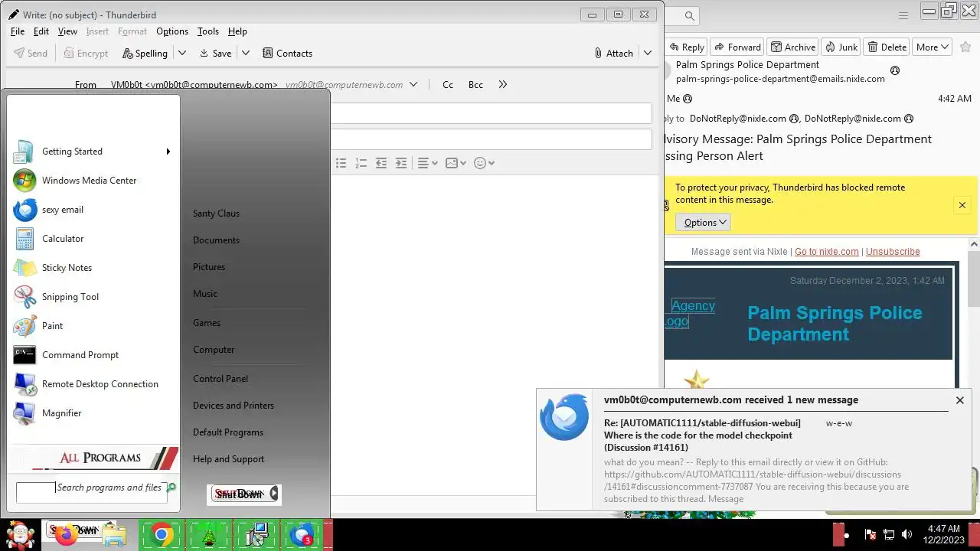This screenshot has width=980, height=551.
Task: Click the Search programs and files box
Action: click(91, 492)
